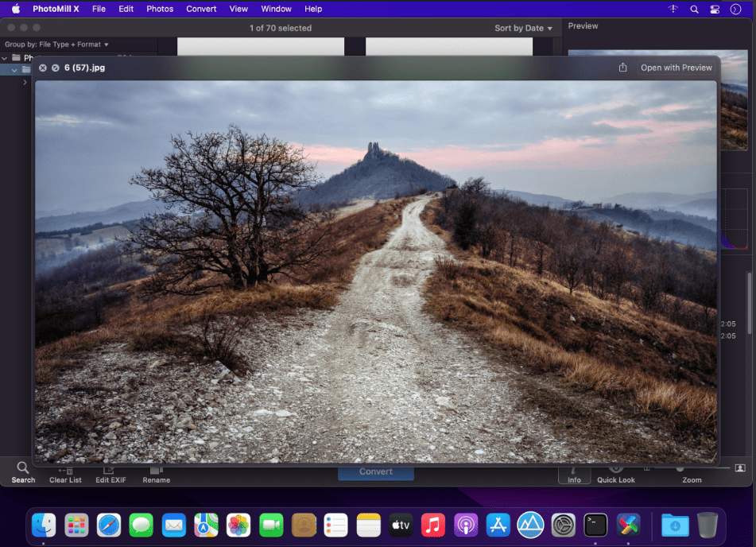The height and width of the screenshot is (547, 756).
Task: Click the right-edge scrollbar in PhotoMill window
Action: click(750, 304)
